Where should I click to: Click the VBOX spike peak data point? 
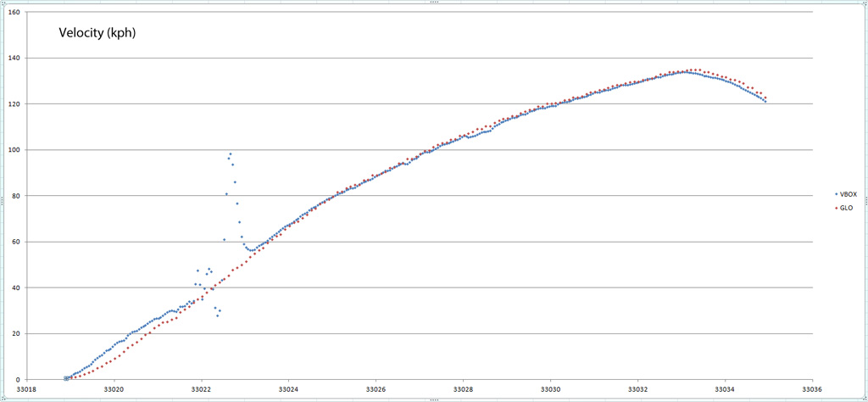(x=230, y=154)
